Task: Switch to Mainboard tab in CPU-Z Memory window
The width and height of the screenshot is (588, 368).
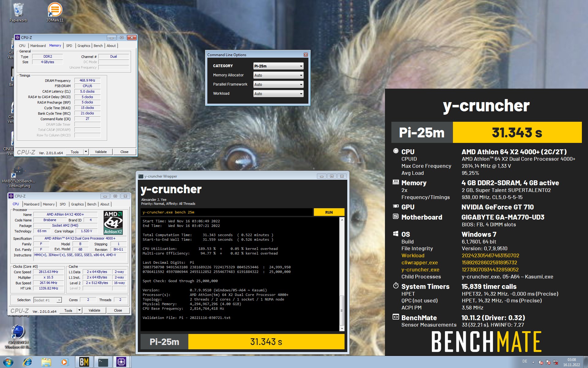Action: (x=38, y=46)
